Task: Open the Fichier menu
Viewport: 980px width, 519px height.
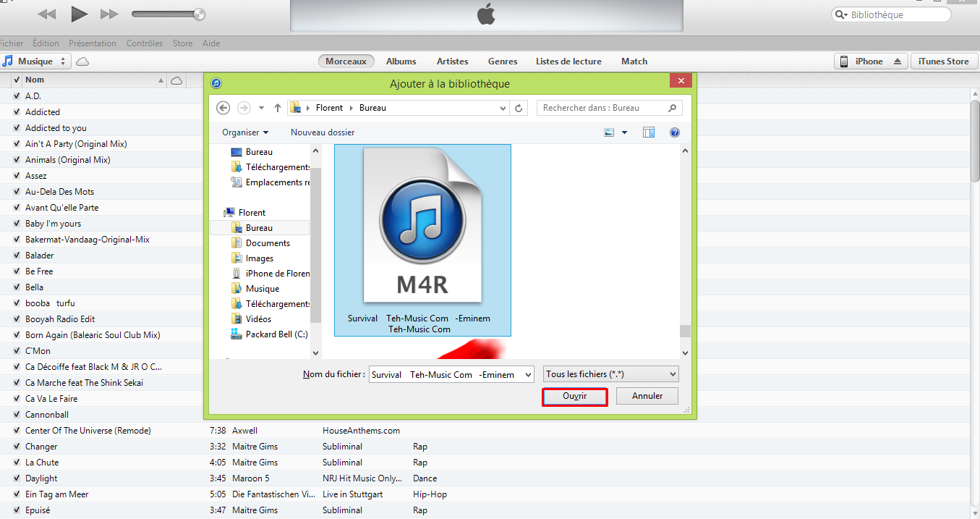Action: pos(11,43)
